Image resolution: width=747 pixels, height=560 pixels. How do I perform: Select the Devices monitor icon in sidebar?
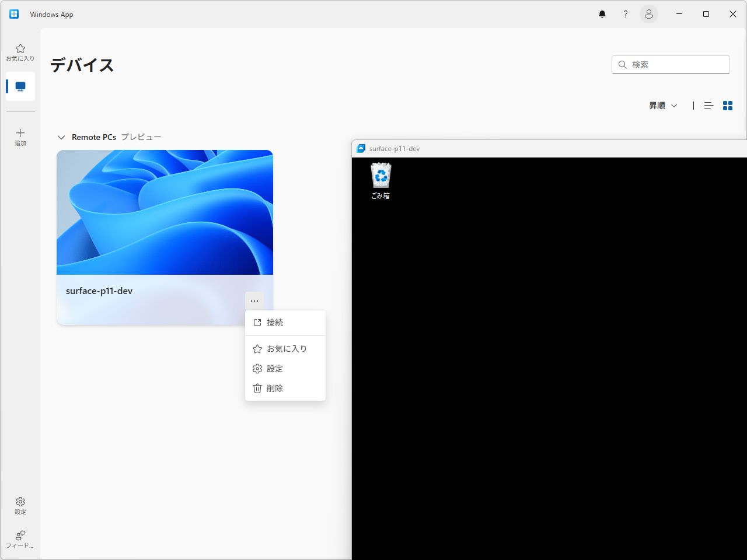pos(20,86)
